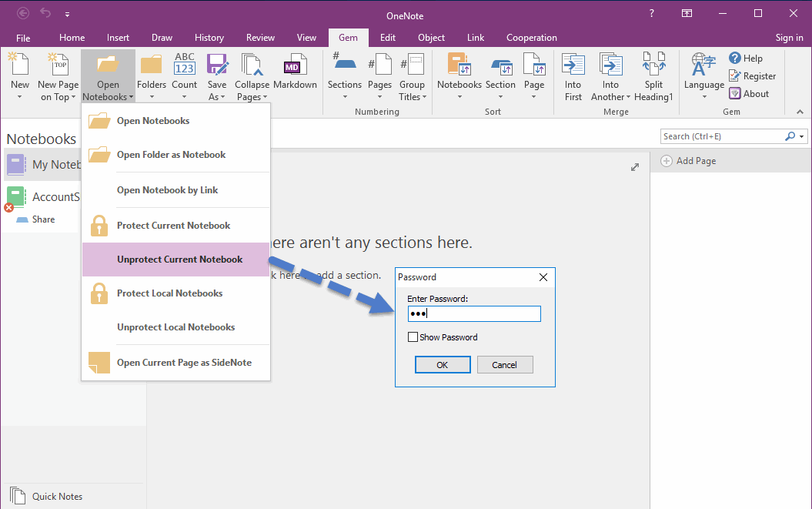The height and width of the screenshot is (509, 812).
Task: Click the Enter Password input field
Action: [474, 313]
